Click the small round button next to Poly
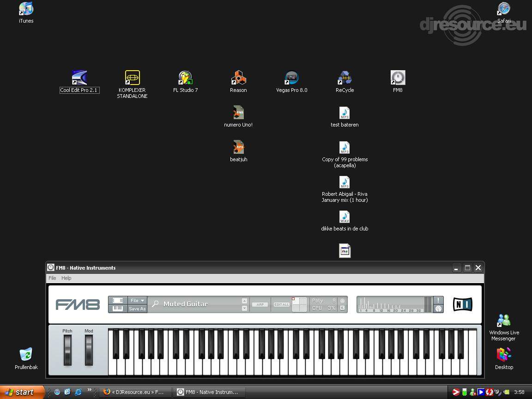 point(342,301)
